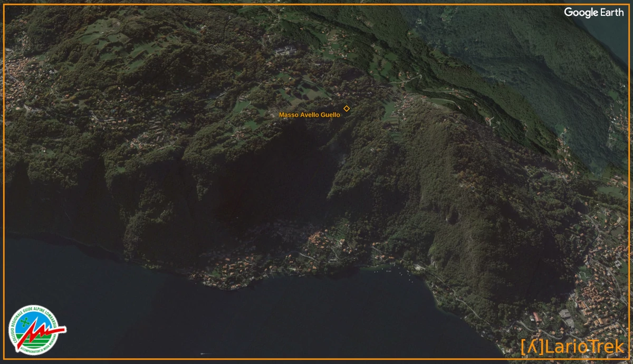Click the orange diamond placemark marker
633x364 pixels.
click(347, 108)
